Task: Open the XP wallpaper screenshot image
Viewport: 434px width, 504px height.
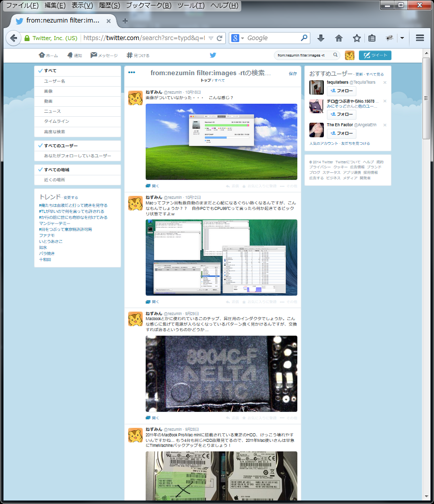Action: (221, 142)
